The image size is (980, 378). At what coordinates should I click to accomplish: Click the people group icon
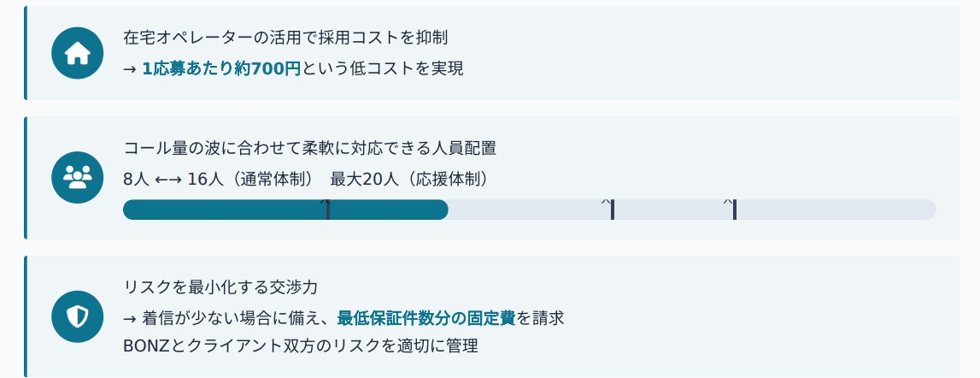[x=78, y=178]
